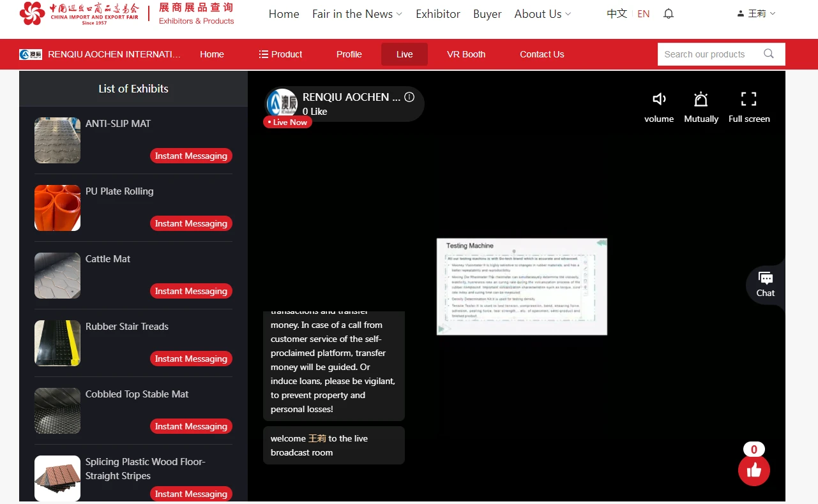Open the PU Plate Rolling thumbnail
Viewport: 818px width, 504px height.
[57, 208]
